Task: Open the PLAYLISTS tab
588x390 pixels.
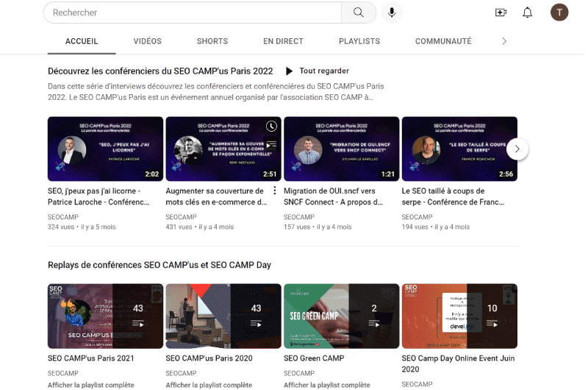Action: click(359, 41)
